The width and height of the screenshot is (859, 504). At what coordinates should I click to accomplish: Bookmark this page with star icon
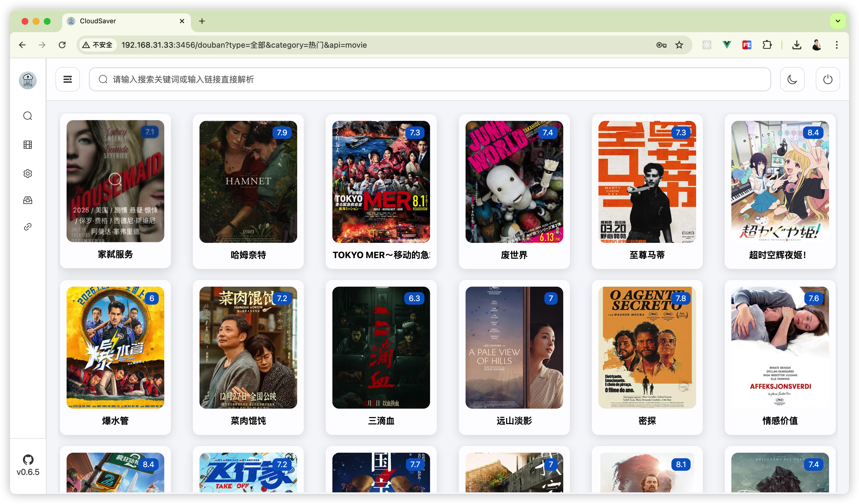click(x=679, y=45)
